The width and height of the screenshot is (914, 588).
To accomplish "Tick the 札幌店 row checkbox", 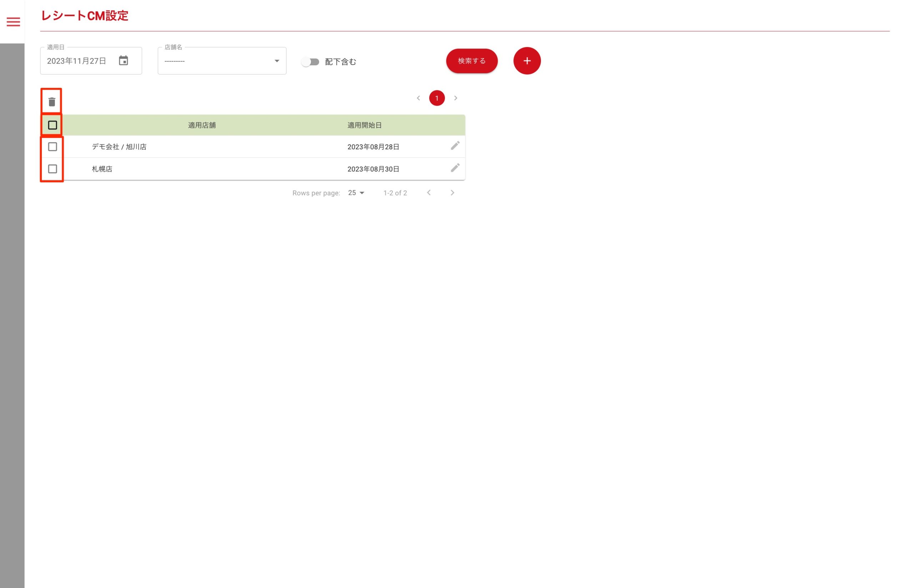I will tap(52, 169).
